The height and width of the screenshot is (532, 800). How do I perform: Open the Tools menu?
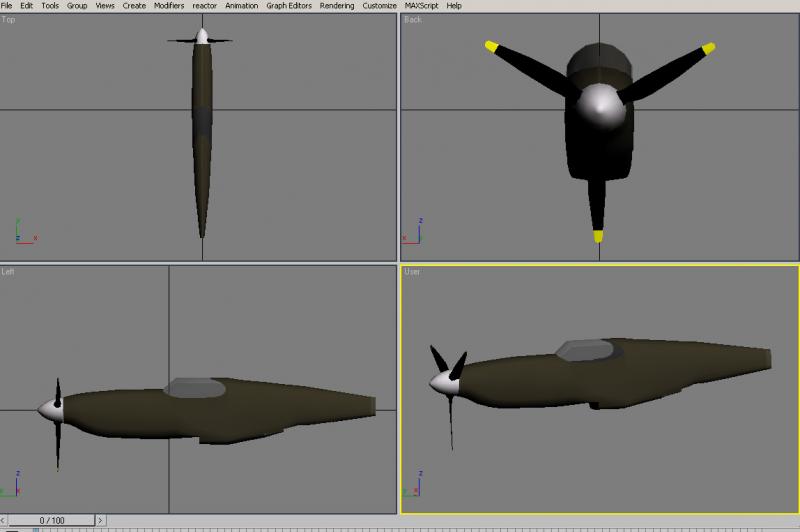[50, 6]
